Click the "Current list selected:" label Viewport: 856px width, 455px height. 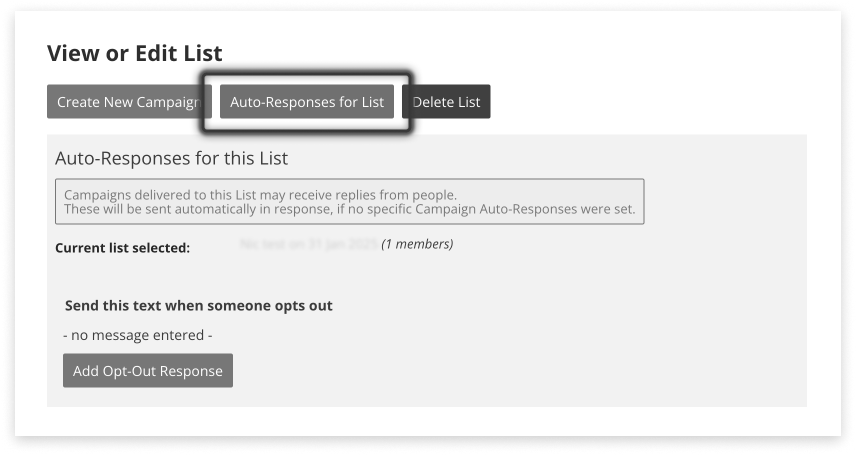click(122, 247)
